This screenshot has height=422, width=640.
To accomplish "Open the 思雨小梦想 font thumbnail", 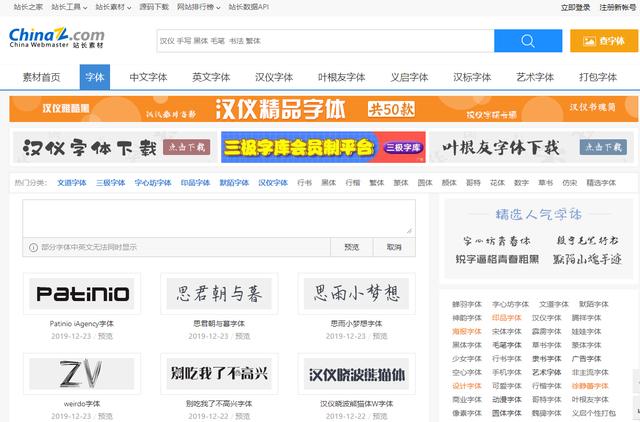I will (x=356, y=294).
